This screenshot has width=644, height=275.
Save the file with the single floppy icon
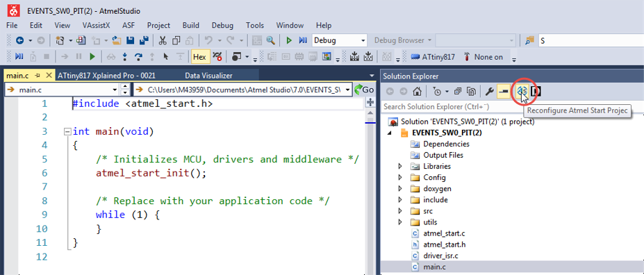click(x=130, y=40)
